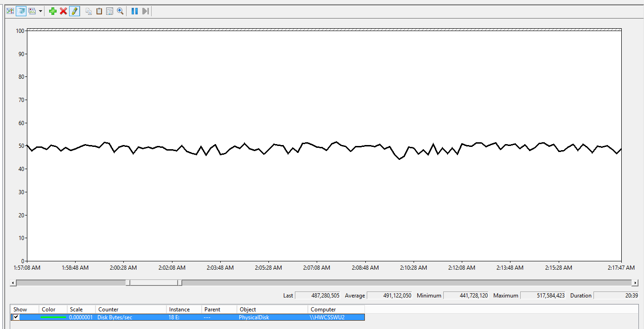Toggle the Highlight pen tool
Image resolution: width=644 pixels, height=329 pixels.
[74, 11]
